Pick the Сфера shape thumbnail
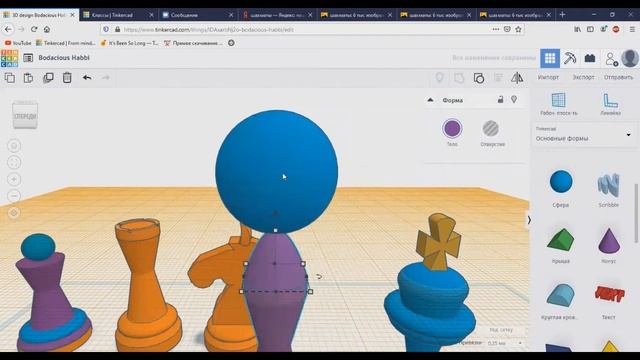This screenshot has height=360, width=640. coord(561,182)
